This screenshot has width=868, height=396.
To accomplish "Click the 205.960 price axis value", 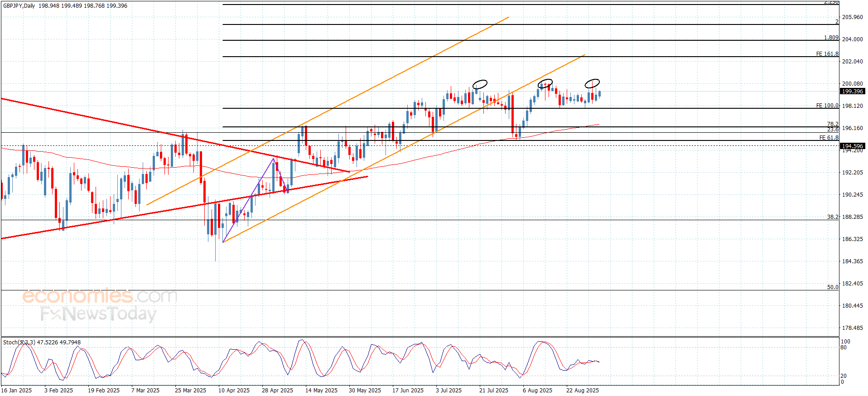I will [852, 17].
